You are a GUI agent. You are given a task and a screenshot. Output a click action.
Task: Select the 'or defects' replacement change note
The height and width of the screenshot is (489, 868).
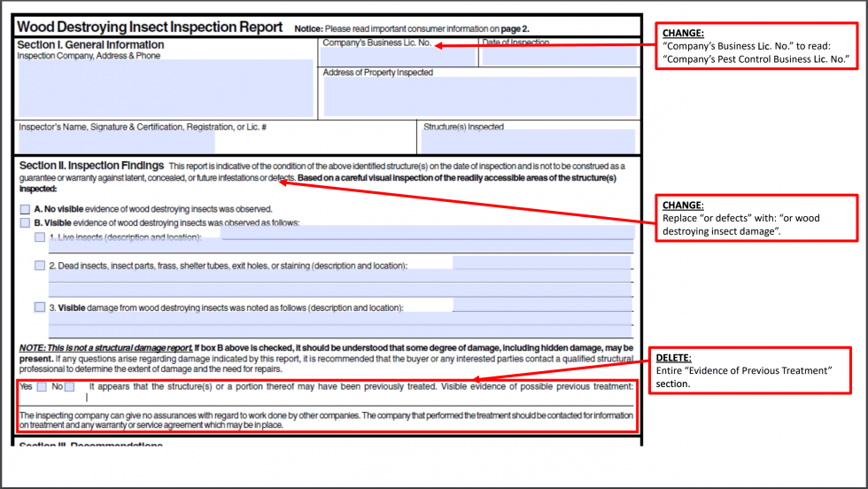pos(758,218)
